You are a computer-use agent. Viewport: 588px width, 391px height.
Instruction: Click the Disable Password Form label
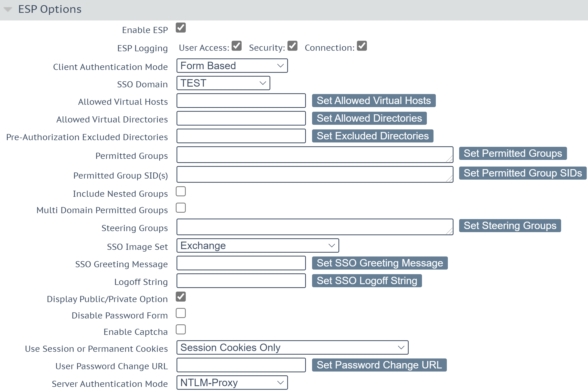pos(120,316)
